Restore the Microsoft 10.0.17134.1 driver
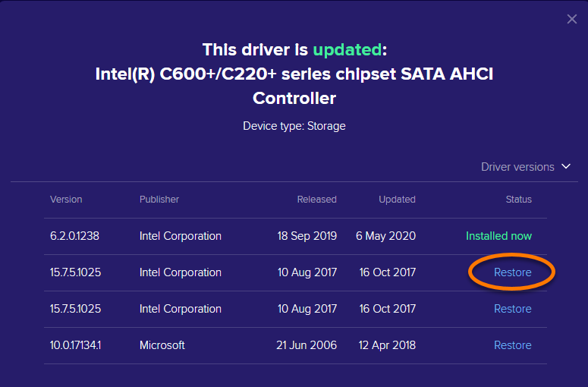Image resolution: width=588 pixels, height=387 pixels. 512,345
